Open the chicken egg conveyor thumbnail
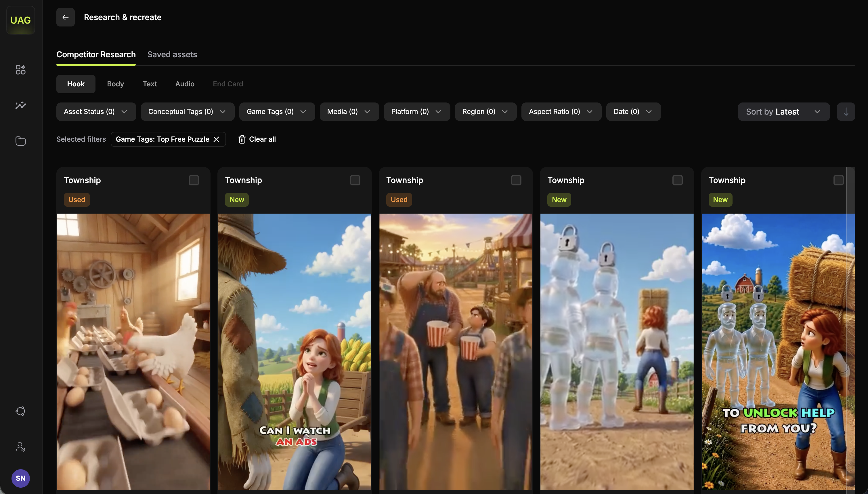The width and height of the screenshot is (868, 494). click(x=133, y=351)
